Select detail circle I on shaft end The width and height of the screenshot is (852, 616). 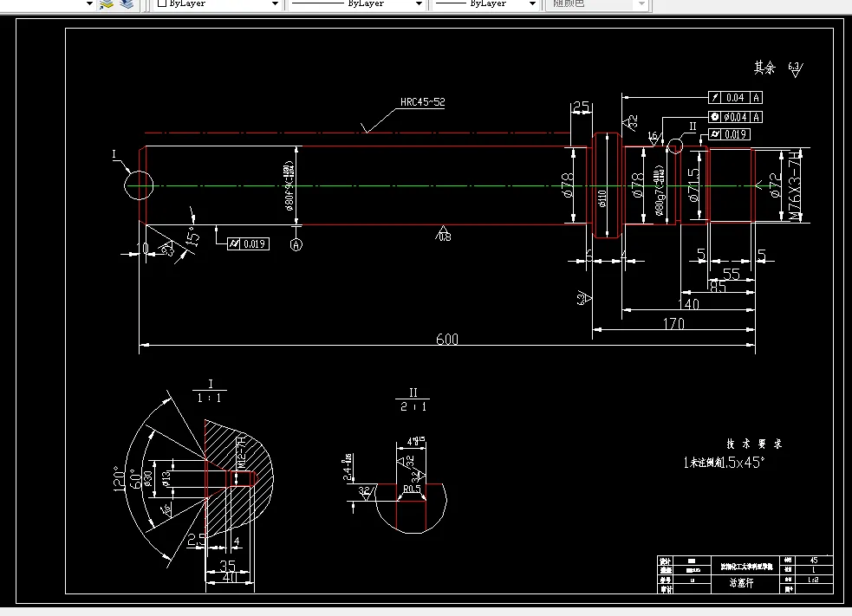139,185
